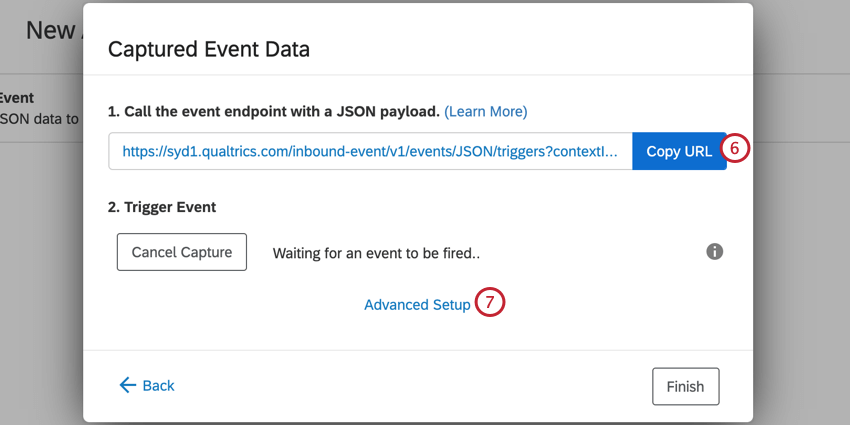Click the 'New' page heading behind the dialog
Viewport: 850px width, 425px height.
50,30
